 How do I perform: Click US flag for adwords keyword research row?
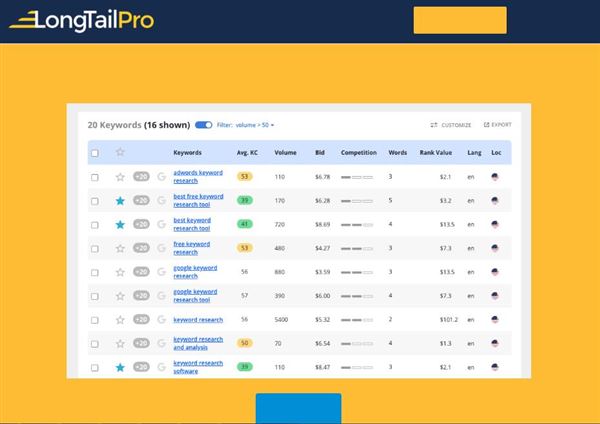coord(495,176)
